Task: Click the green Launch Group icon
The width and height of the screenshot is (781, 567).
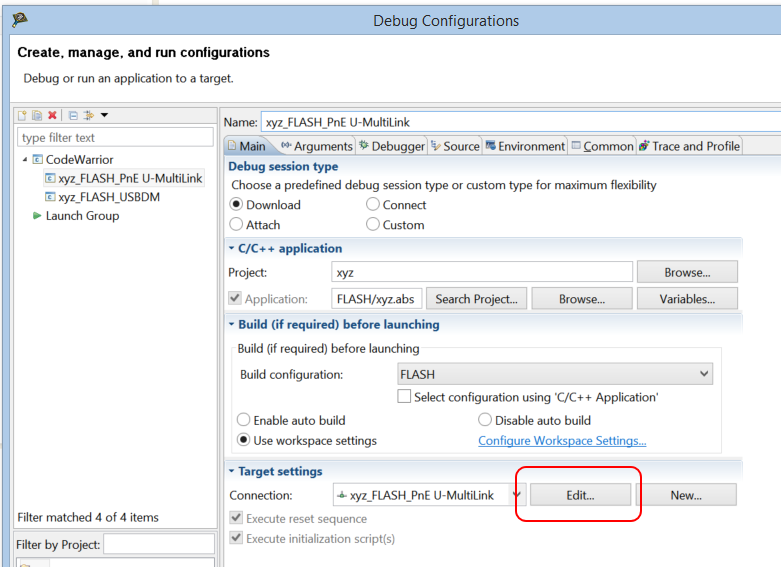Action: (x=37, y=216)
